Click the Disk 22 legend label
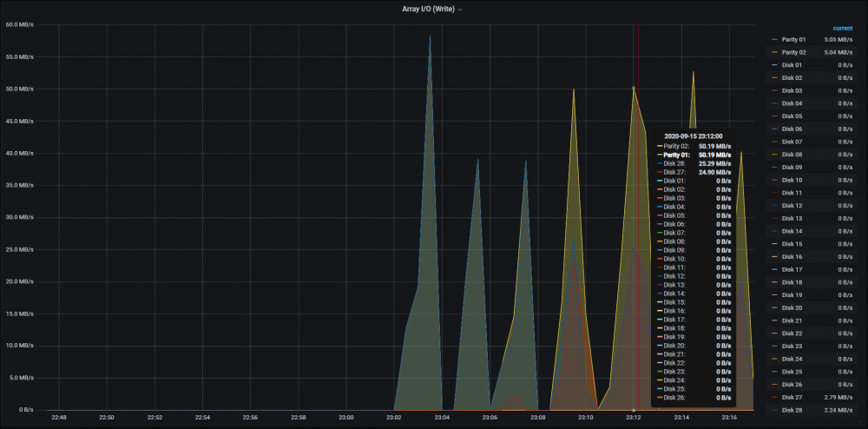The height and width of the screenshot is (429, 868). tap(792, 333)
